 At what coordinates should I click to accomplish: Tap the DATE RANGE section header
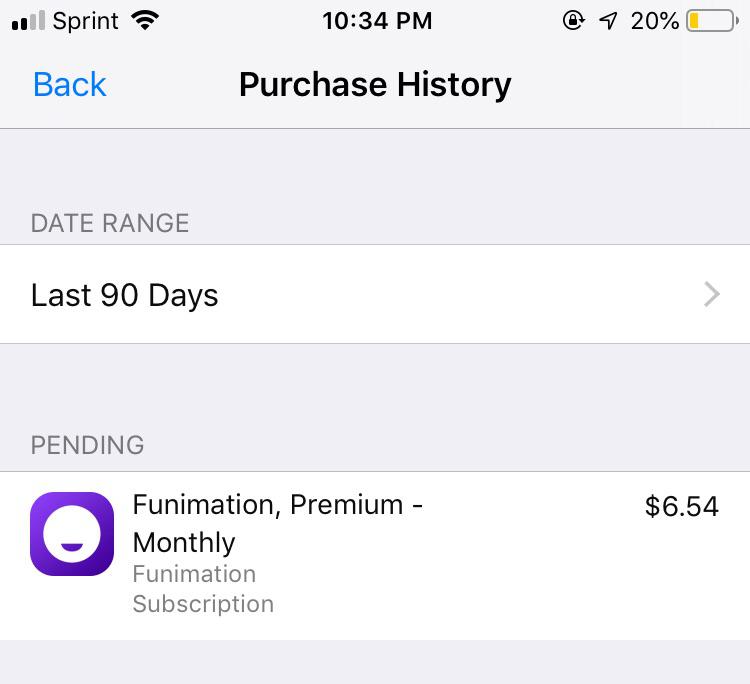pos(110,223)
